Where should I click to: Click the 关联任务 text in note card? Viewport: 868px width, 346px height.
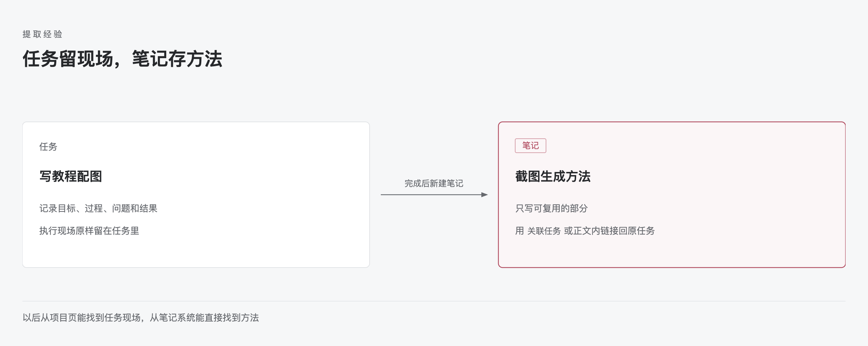(x=544, y=231)
